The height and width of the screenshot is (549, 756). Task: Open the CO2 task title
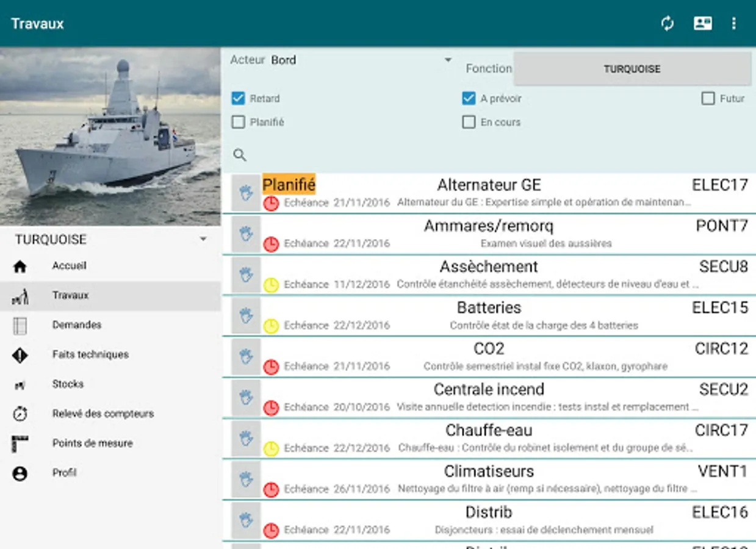click(x=489, y=348)
